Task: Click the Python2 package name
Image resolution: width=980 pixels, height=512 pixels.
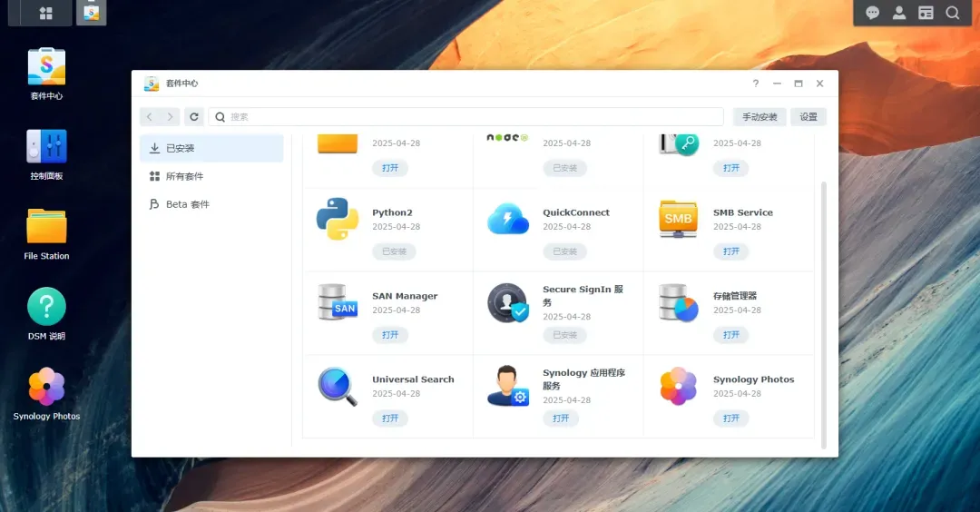Action: (x=392, y=212)
